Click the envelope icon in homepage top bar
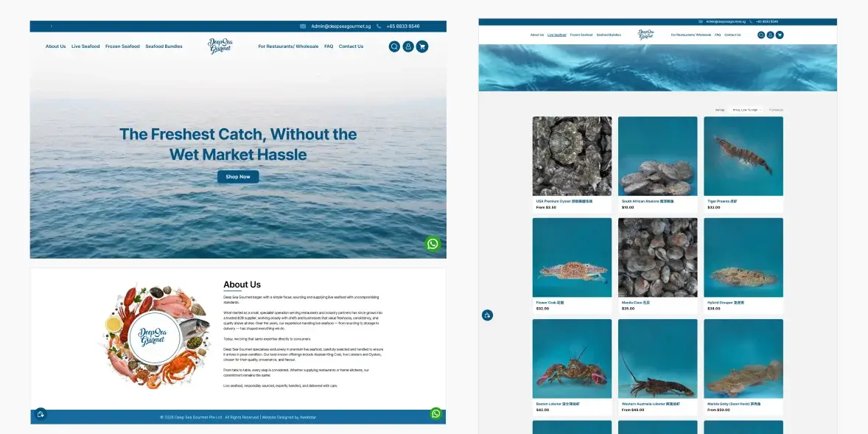 pyautogui.click(x=303, y=26)
